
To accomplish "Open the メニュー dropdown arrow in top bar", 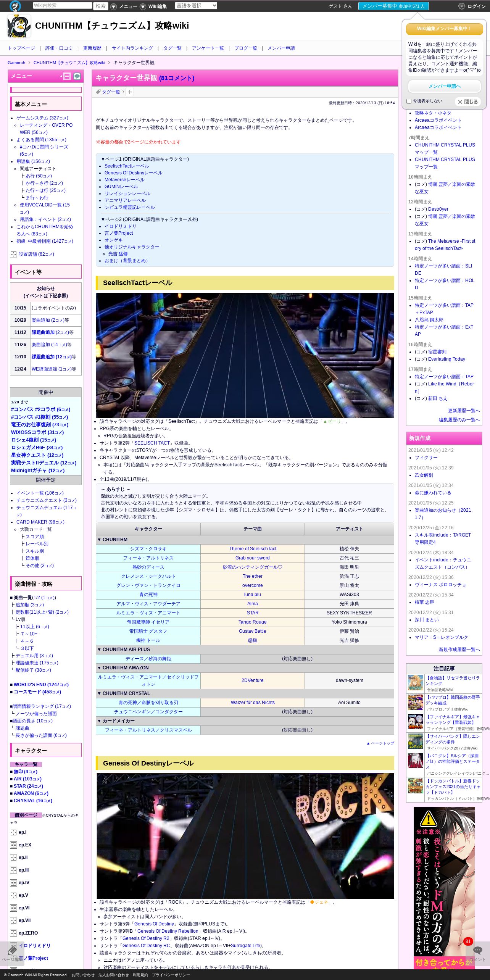I will [x=114, y=6].
